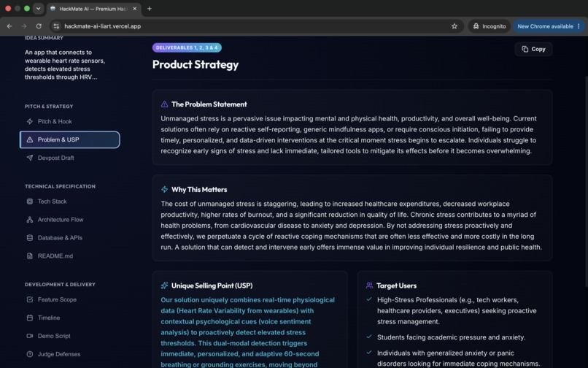Click the warning triangle icon on Problem & USP
The image size is (588, 368).
pyautogui.click(x=30, y=139)
